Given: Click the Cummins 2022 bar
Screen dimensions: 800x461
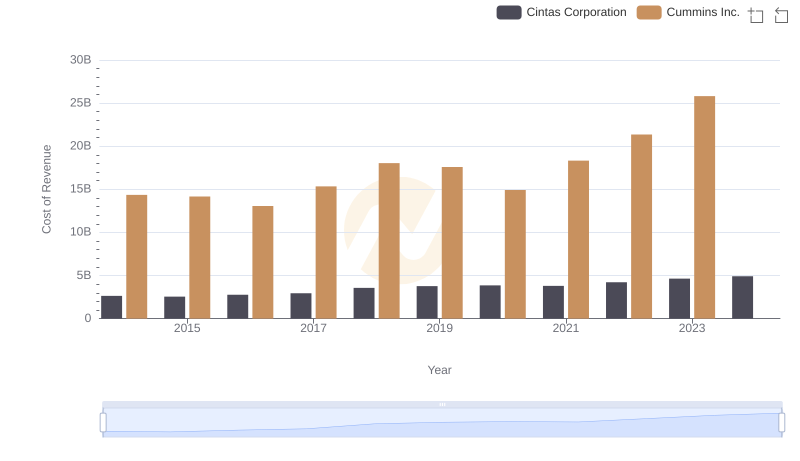Looking at the screenshot, I should pyautogui.click(x=641, y=226).
